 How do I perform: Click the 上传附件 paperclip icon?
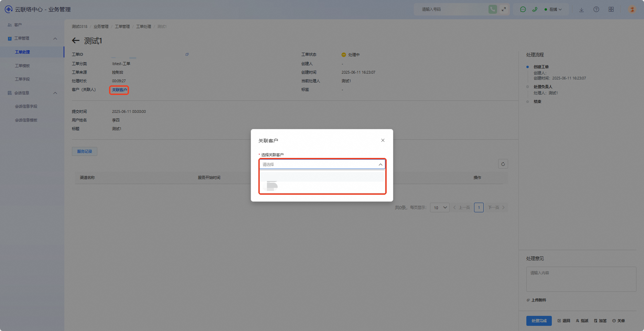[528, 300]
